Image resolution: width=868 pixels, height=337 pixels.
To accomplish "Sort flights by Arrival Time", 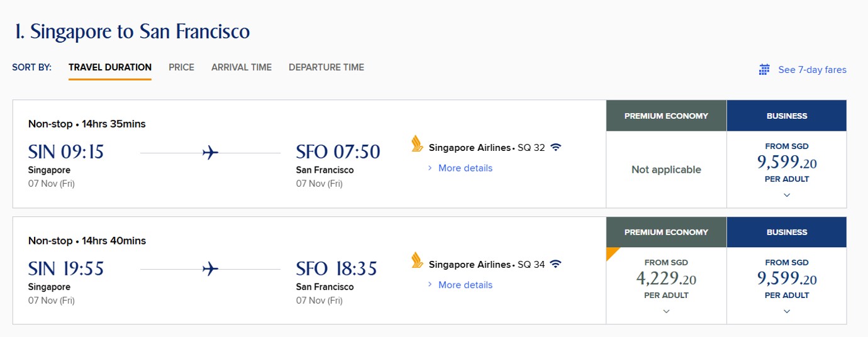I will click(242, 67).
